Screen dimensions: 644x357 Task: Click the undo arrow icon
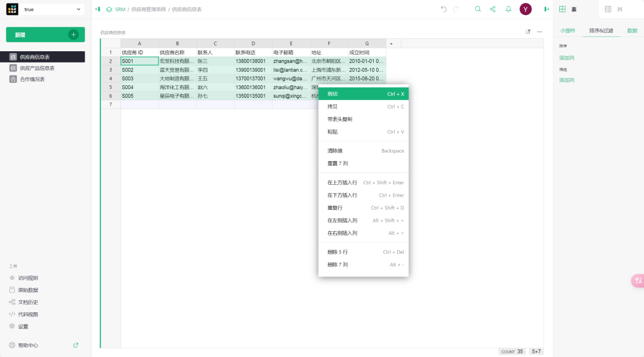[x=444, y=9]
